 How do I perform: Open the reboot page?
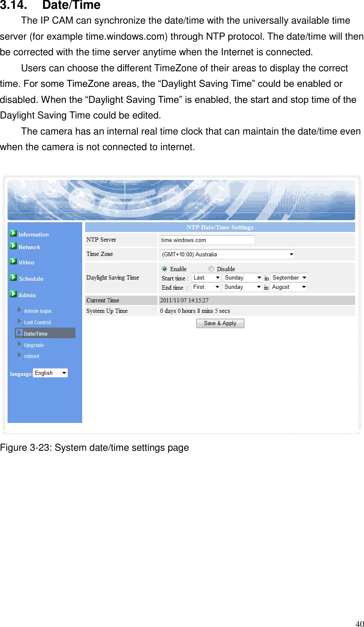click(x=32, y=356)
